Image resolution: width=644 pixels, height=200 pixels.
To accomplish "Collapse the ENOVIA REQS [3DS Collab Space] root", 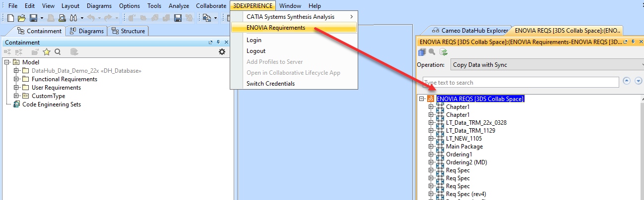I will [x=422, y=99].
